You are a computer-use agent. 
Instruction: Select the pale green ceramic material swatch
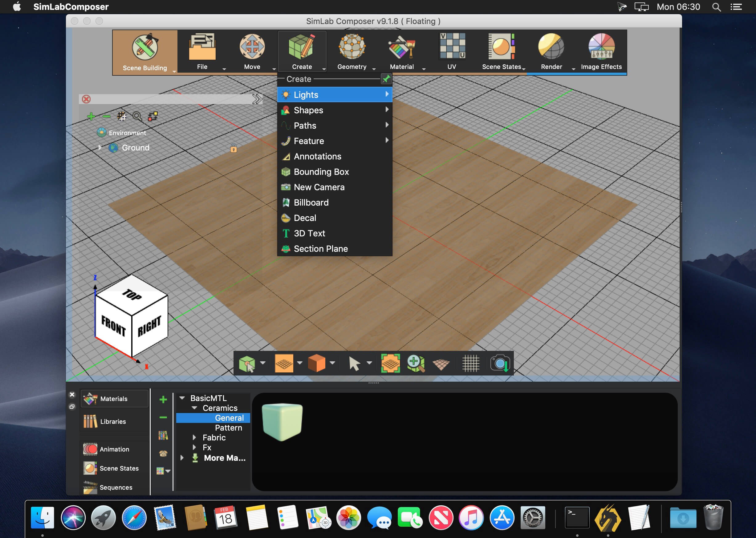pyautogui.click(x=282, y=421)
